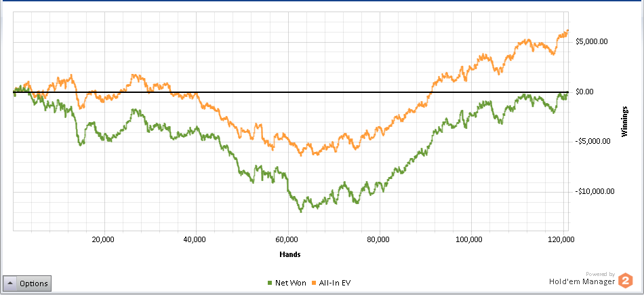644x295 pixels.
Task: Click the $5,000.00 winnings label
Action: point(592,41)
